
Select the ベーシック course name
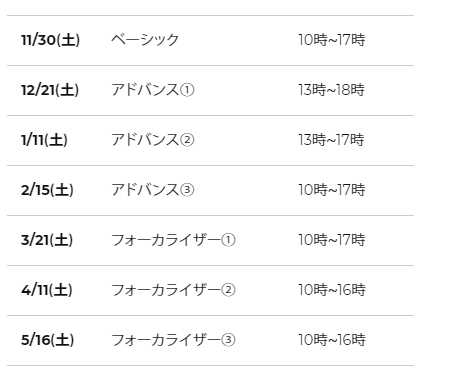pyautogui.click(x=145, y=40)
